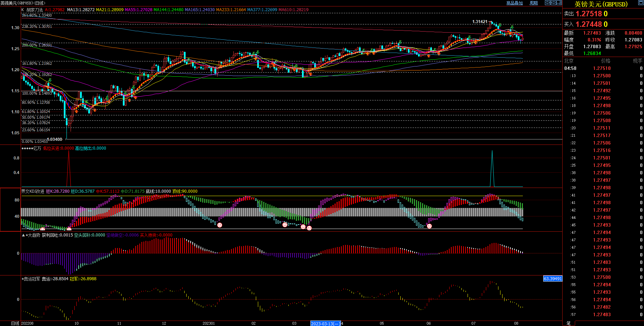Select the highlighted date 2023-03-13 on timeline

pos(325,324)
